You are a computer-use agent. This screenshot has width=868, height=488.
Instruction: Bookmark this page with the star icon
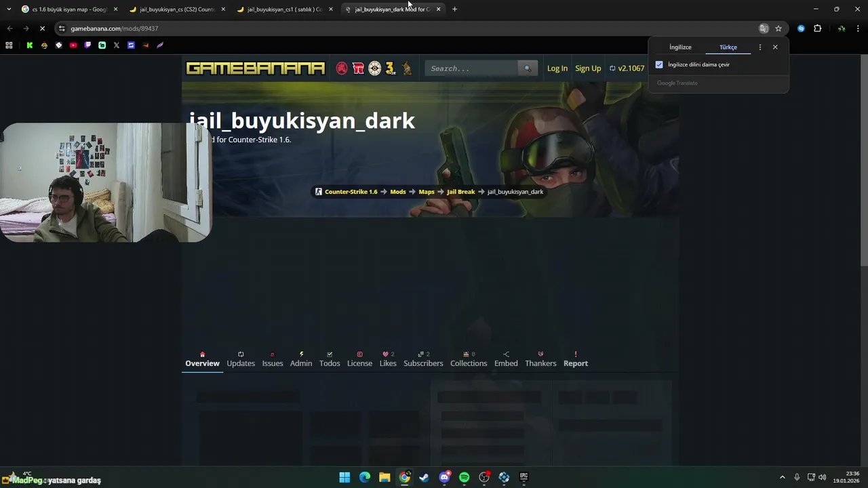click(778, 28)
